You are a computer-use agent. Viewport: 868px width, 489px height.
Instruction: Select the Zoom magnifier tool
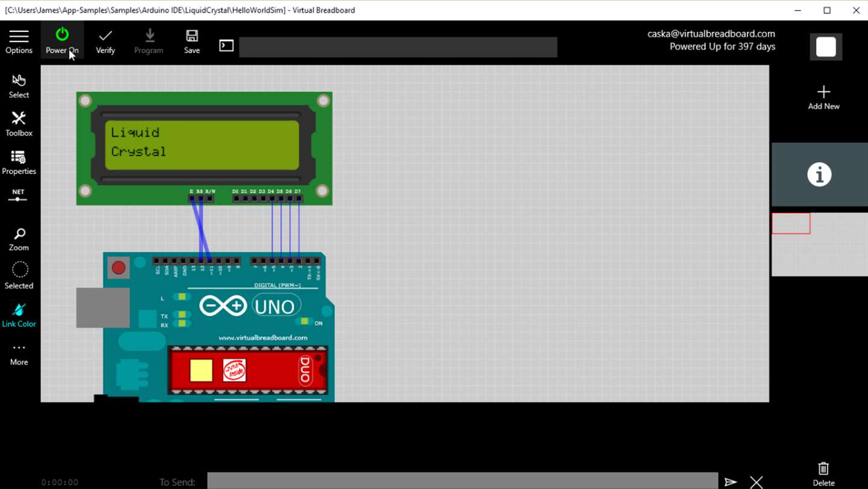pos(19,239)
